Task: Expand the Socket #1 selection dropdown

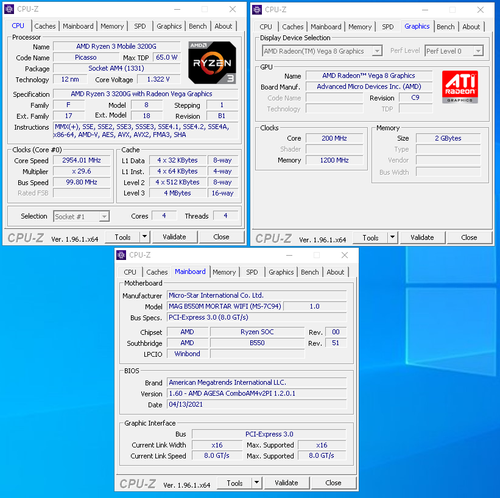Action: [104, 217]
